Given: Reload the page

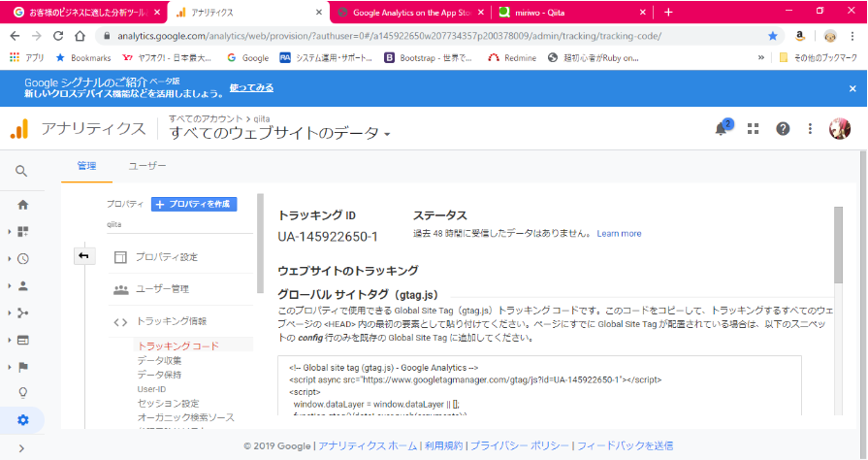Looking at the screenshot, I should click(x=58, y=36).
